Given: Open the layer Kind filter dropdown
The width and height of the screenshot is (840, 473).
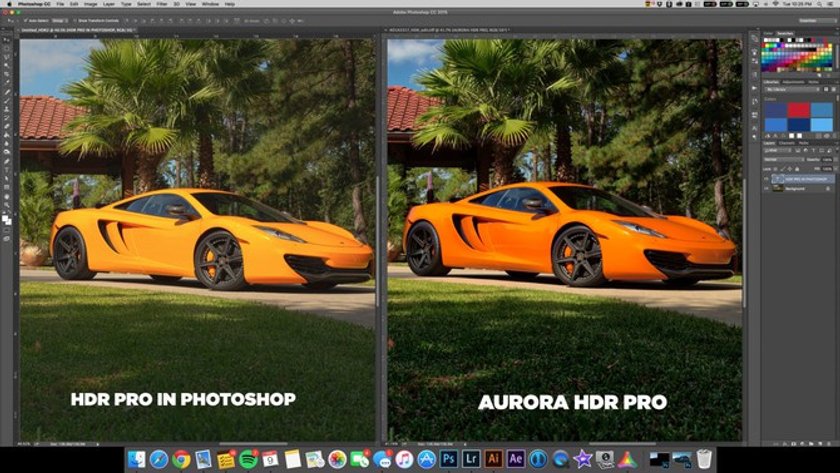Looking at the screenshot, I should pos(776,151).
